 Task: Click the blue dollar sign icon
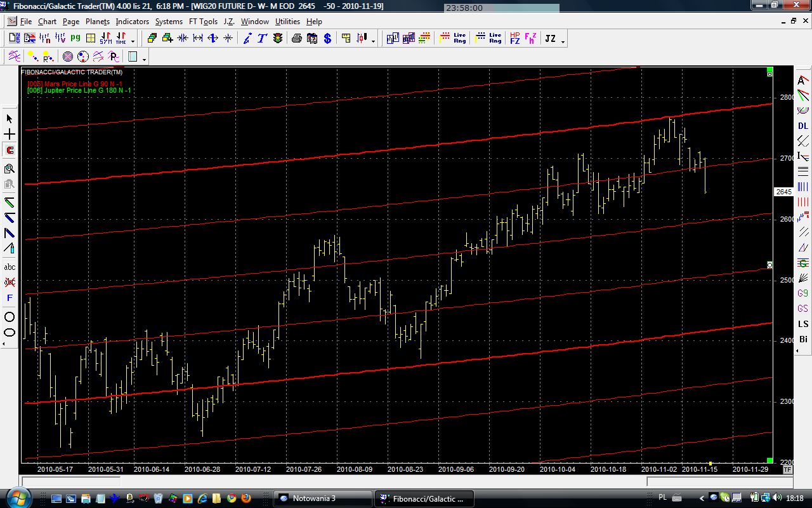click(x=327, y=39)
